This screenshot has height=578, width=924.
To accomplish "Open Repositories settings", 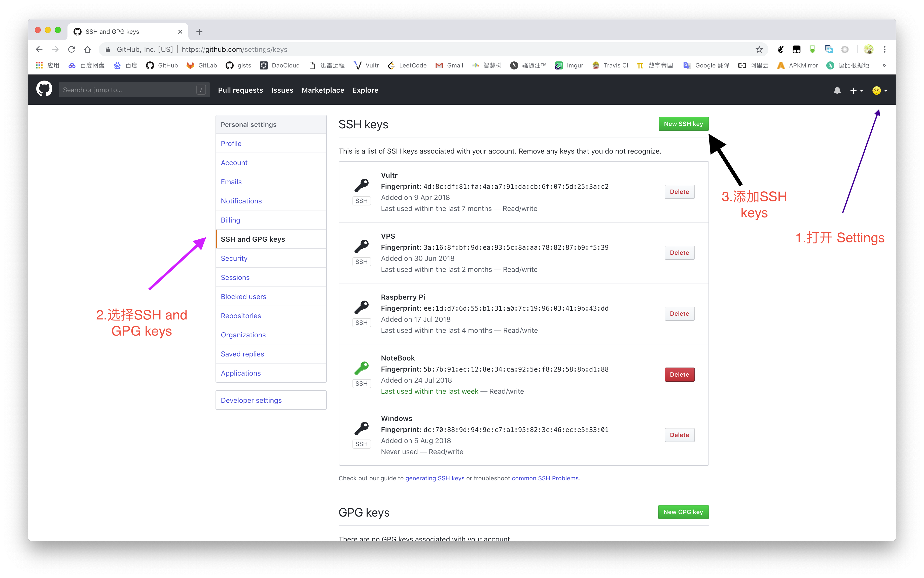I will (x=271, y=315).
